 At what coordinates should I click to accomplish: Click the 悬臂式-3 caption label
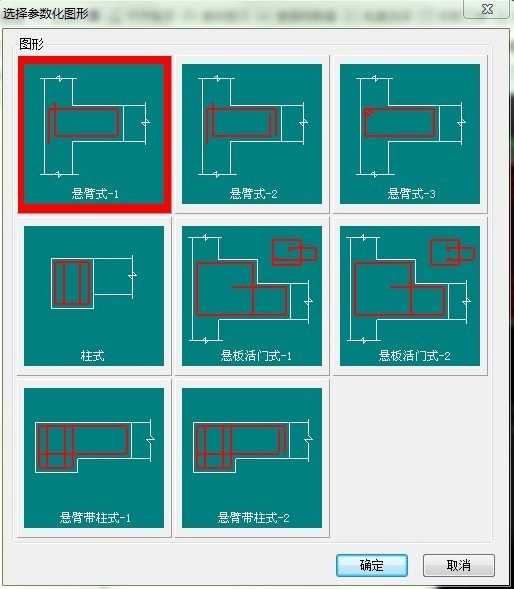[x=411, y=194]
